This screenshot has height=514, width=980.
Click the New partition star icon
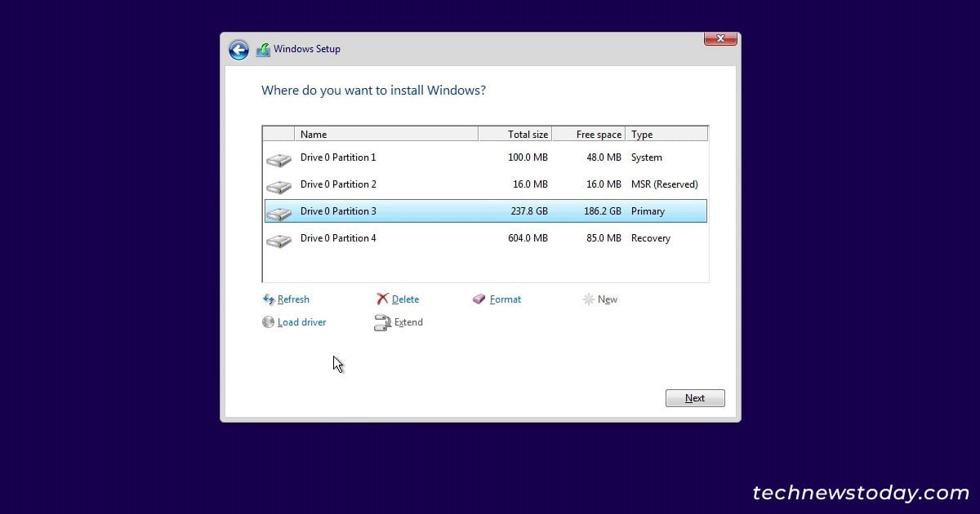[588, 299]
